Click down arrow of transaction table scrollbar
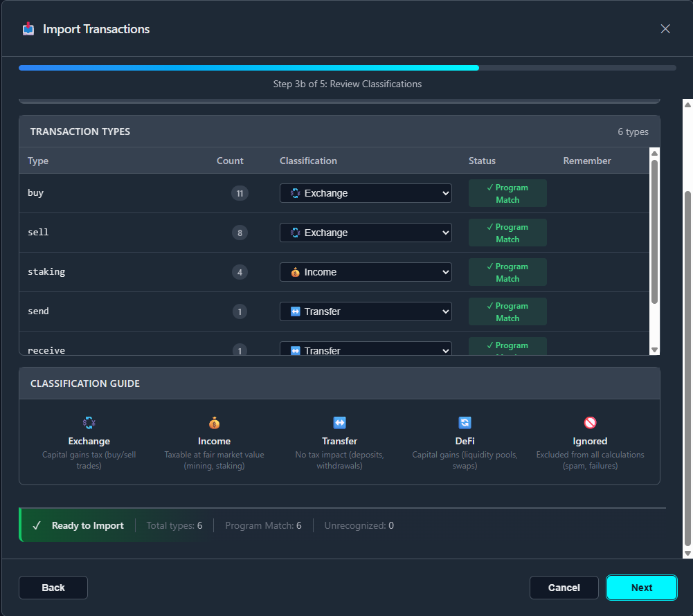This screenshot has width=693, height=616. (654, 350)
